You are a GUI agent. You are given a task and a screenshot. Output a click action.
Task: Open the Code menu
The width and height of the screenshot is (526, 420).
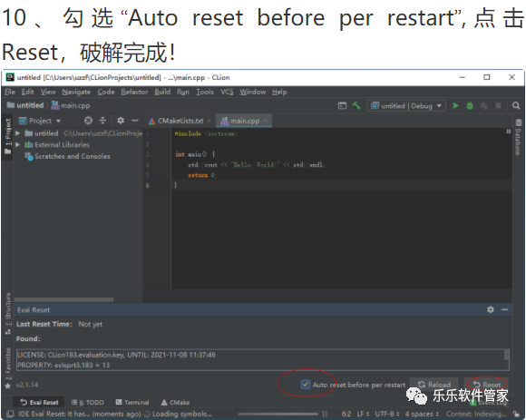[x=106, y=92]
